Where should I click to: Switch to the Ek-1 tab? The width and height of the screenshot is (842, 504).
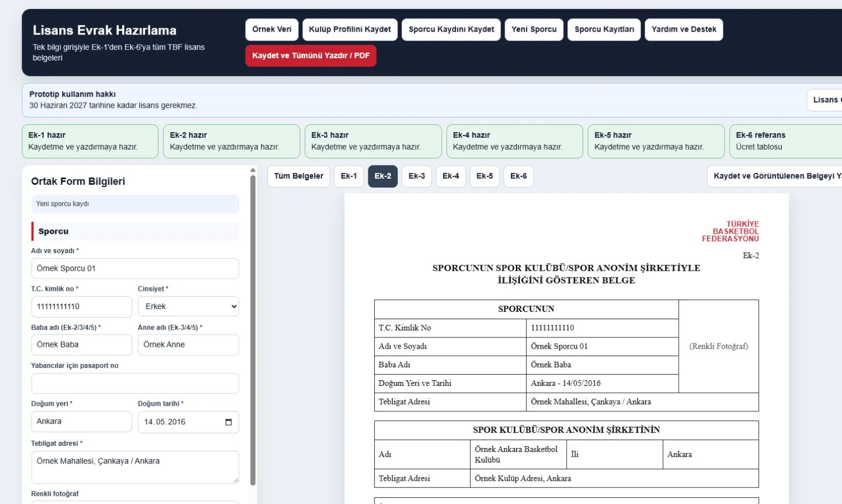click(x=349, y=176)
